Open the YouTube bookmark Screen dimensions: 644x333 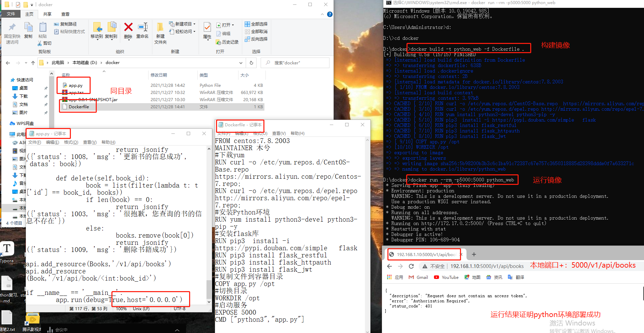pos(446,277)
